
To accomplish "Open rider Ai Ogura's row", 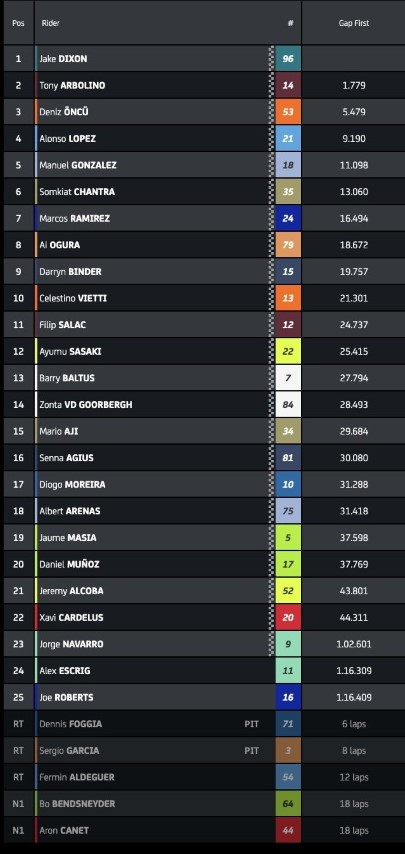I will point(202,245).
